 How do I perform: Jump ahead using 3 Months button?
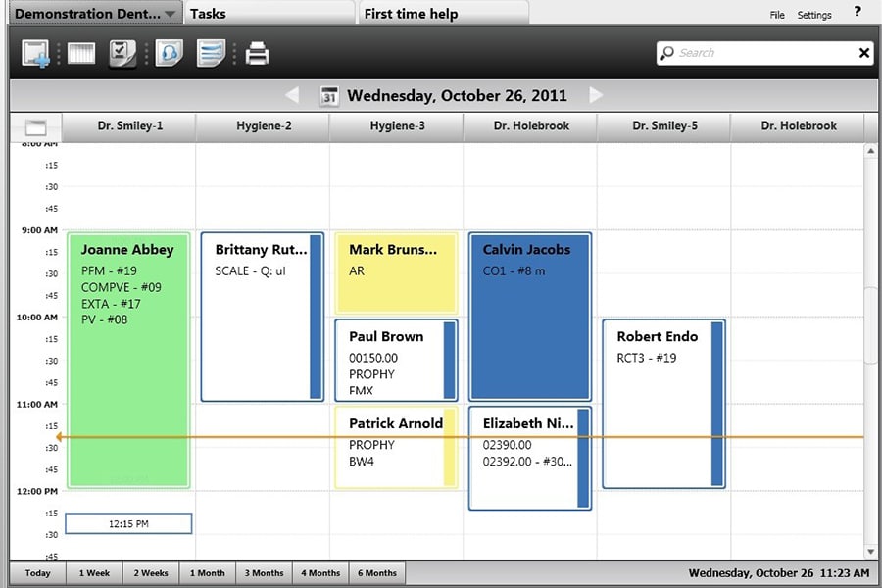pos(264,573)
